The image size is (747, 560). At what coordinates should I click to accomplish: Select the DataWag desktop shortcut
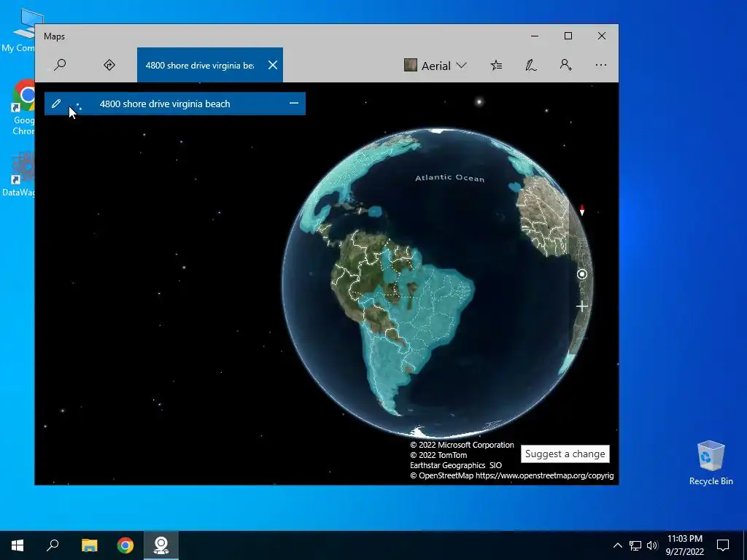click(18, 174)
